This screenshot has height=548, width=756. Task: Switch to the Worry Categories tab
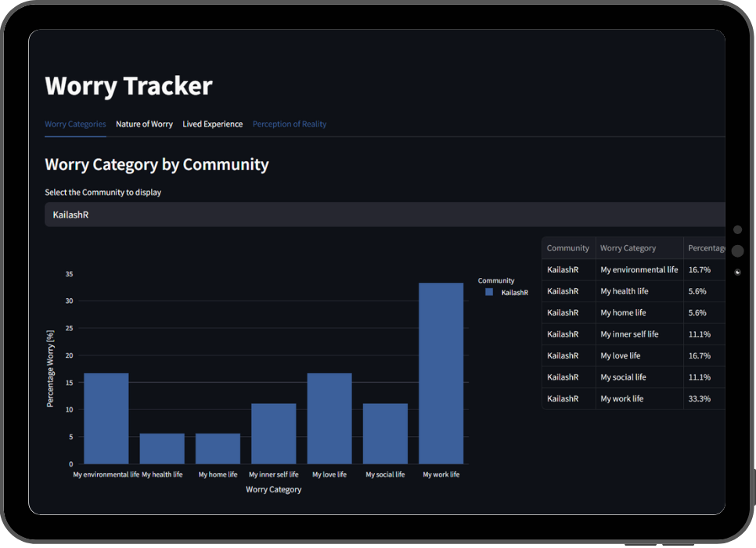point(75,124)
